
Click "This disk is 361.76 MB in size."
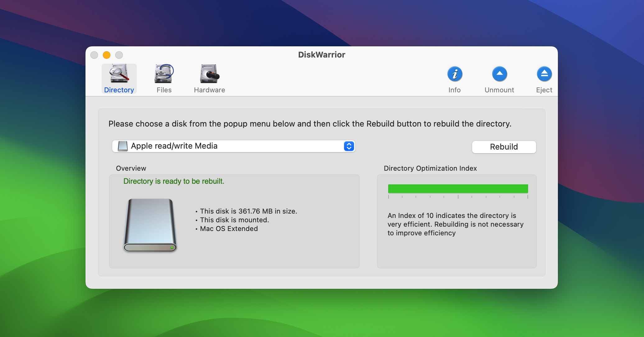pyautogui.click(x=248, y=211)
